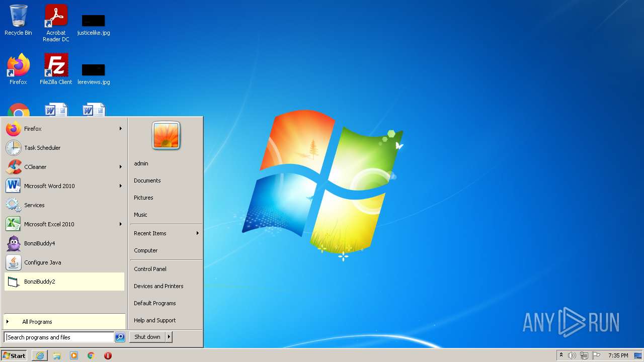Open the Recycle Bin desktop icon

18,20
